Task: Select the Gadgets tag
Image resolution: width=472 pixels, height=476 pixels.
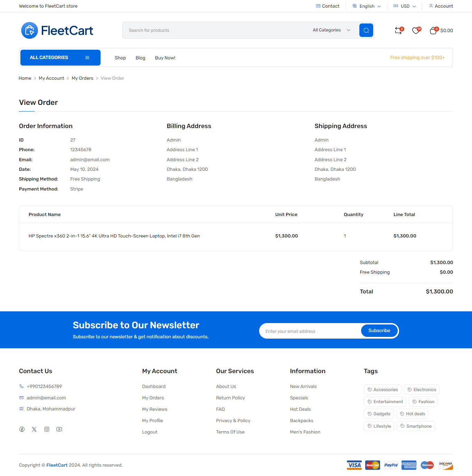Action: (x=379, y=414)
